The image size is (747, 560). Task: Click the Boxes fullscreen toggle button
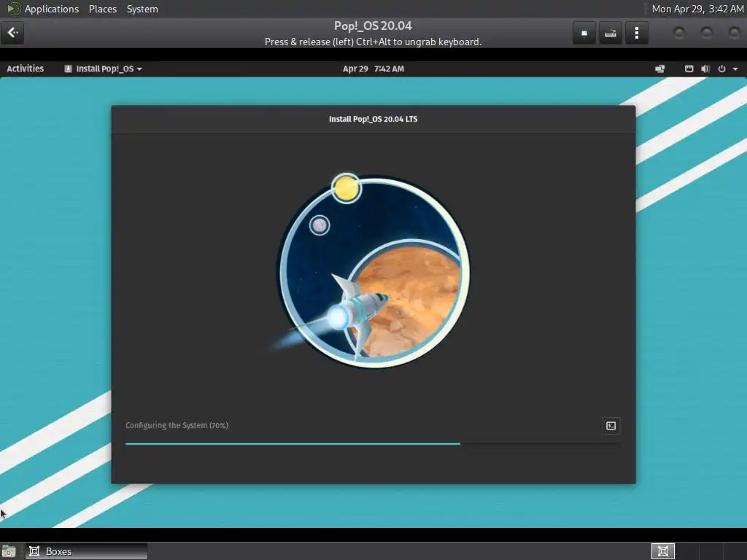(584, 33)
